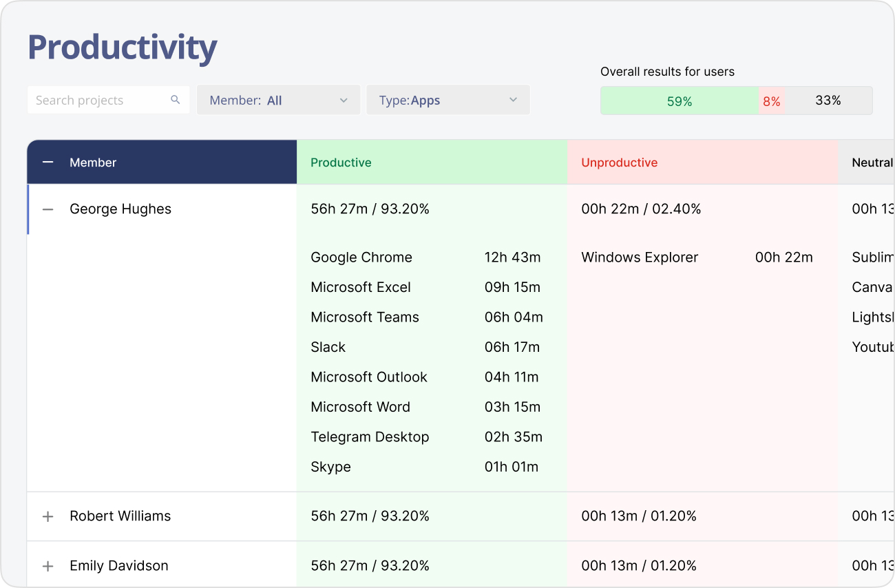Viewport: 895px width, 588px height.
Task: Open the Type: Apps dropdown
Action: coord(447,101)
